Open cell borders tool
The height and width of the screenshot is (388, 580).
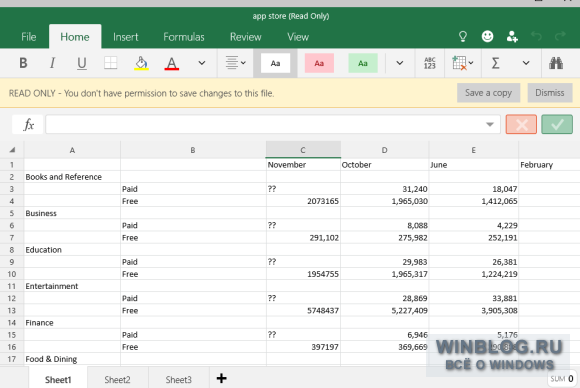(111, 63)
